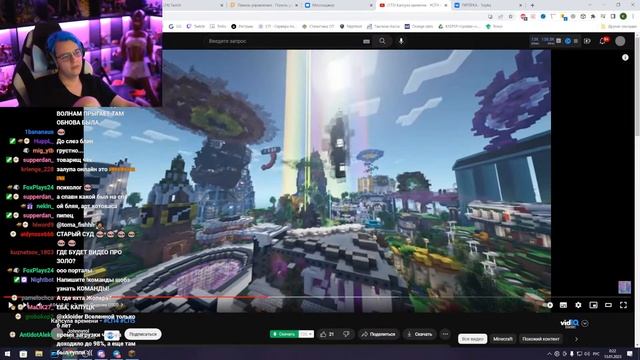Close the Trello tab
640x360 pixels.
tap(520, 5)
